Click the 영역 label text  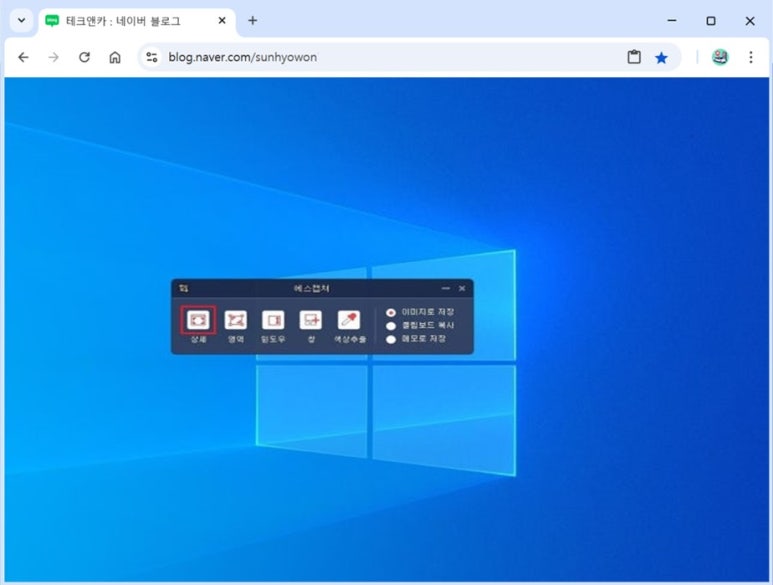coord(236,339)
